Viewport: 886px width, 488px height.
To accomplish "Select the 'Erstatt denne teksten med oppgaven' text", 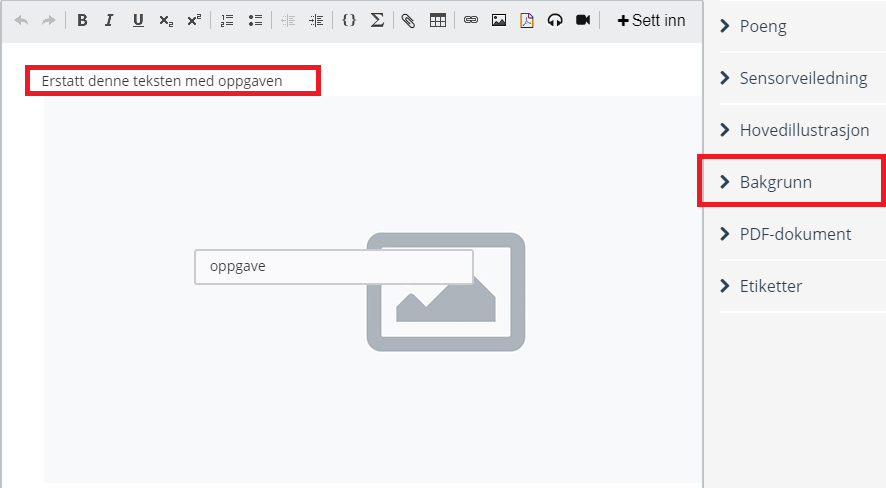I will click(x=162, y=81).
